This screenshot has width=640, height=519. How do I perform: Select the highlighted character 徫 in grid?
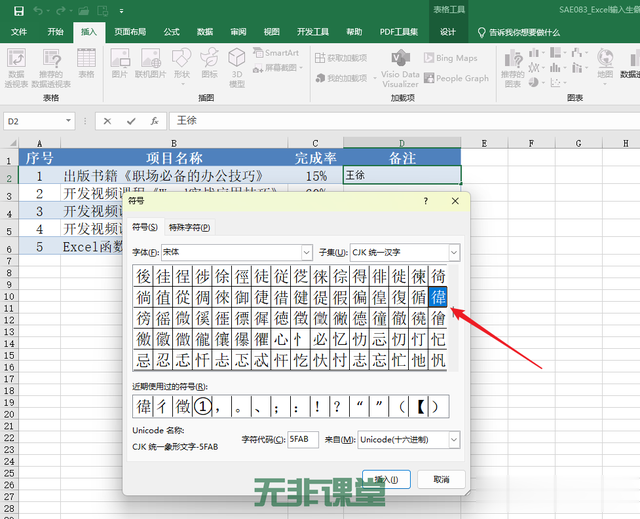click(438, 297)
